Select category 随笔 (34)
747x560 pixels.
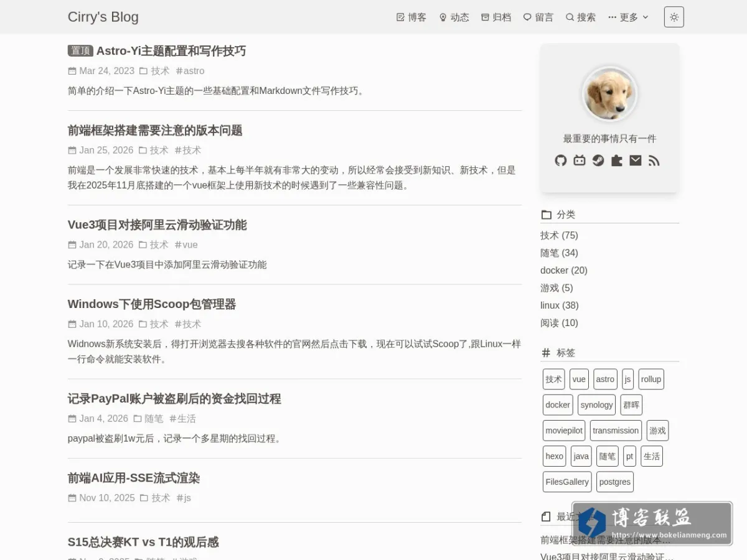pos(559,253)
